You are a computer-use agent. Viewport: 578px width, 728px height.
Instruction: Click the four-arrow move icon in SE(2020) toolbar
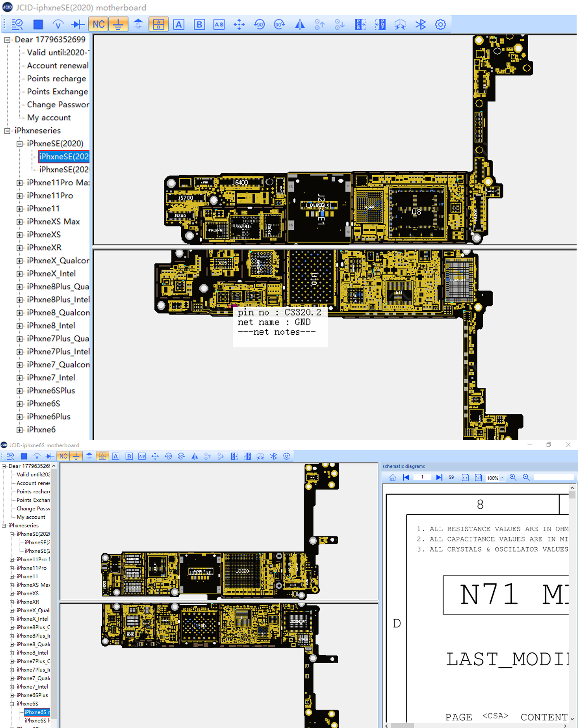point(239,24)
